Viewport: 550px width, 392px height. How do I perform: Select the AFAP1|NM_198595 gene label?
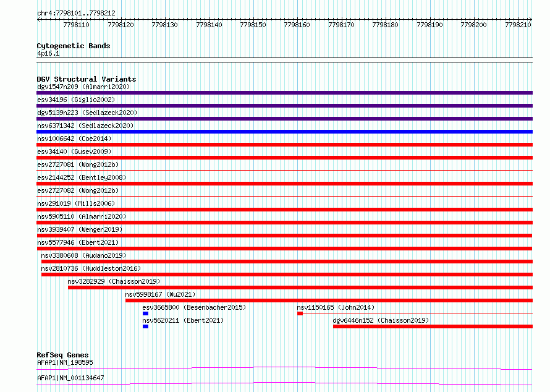(66, 362)
